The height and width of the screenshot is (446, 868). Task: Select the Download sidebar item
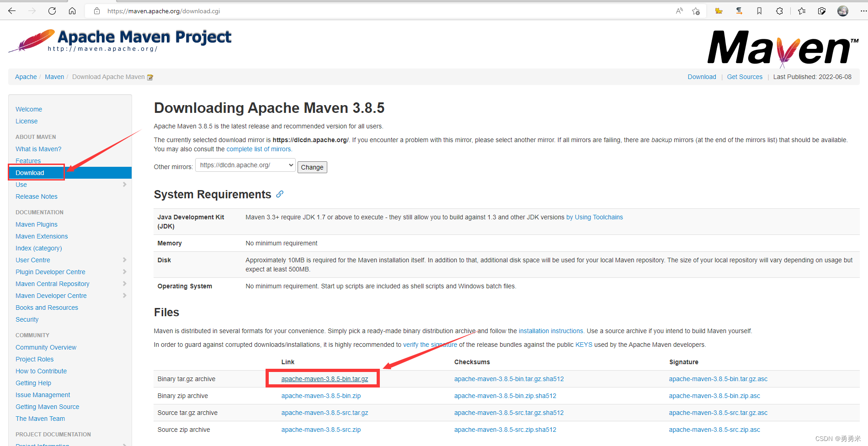(x=70, y=173)
